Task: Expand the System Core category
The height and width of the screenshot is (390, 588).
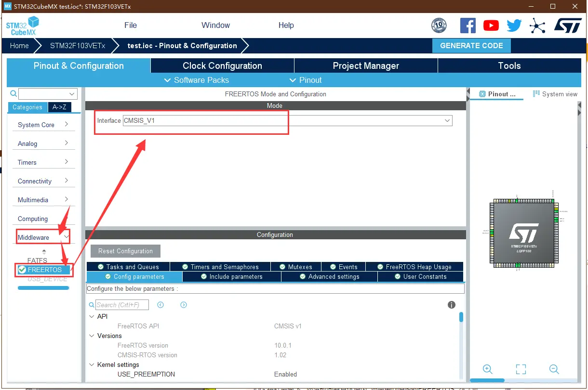Action: [43, 125]
